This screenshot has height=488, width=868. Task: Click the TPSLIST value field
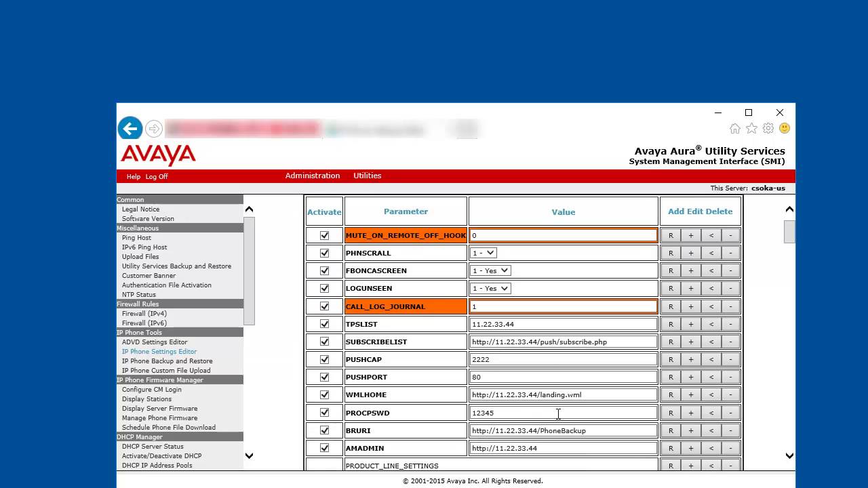pos(563,324)
